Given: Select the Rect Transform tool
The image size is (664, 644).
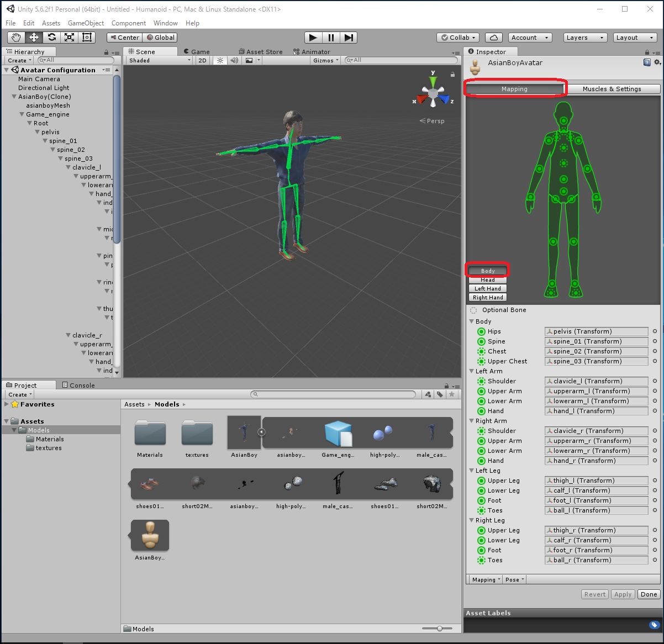Looking at the screenshot, I should click(x=87, y=38).
